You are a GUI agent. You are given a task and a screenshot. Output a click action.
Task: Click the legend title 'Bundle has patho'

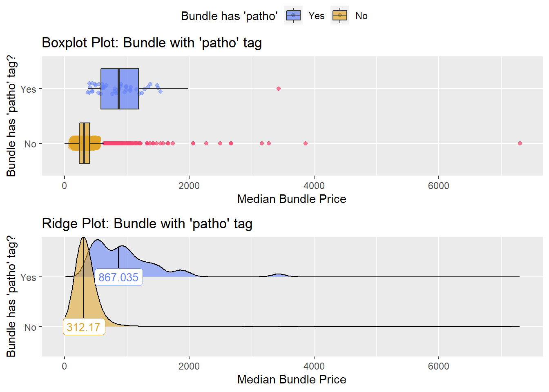coord(229,16)
